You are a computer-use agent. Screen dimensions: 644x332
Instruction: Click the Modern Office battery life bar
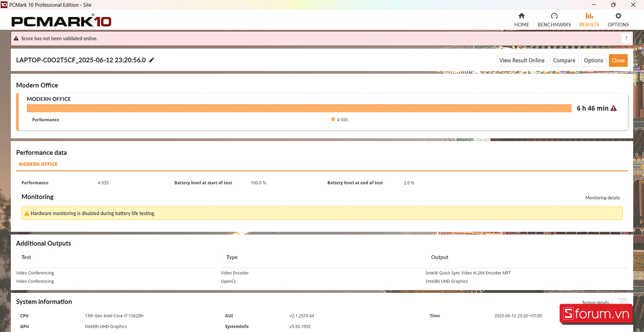[299, 108]
